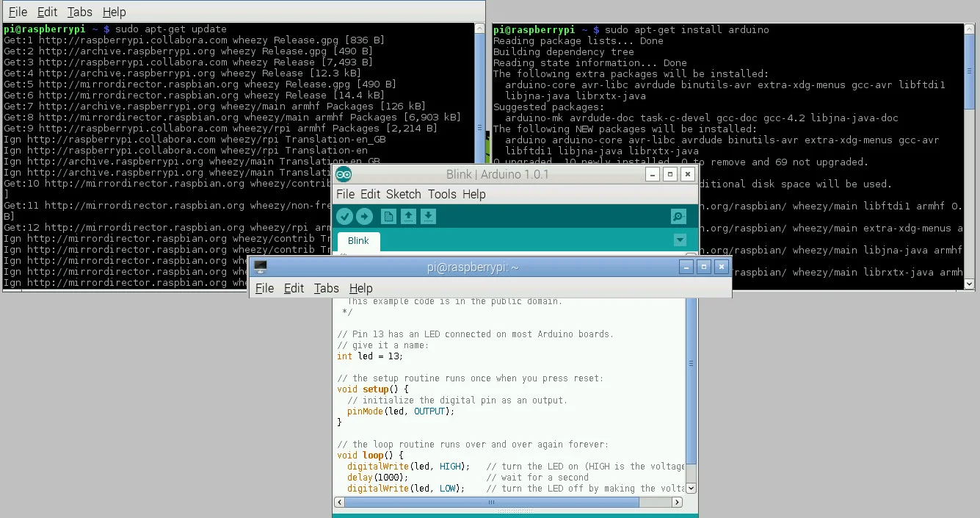The height and width of the screenshot is (518, 980).
Task: Maximize the front pi@raspberrypi terminal window
Action: click(704, 267)
